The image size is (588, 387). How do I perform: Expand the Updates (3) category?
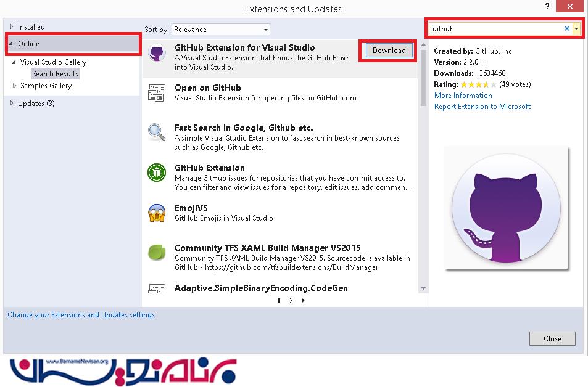[x=11, y=104]
